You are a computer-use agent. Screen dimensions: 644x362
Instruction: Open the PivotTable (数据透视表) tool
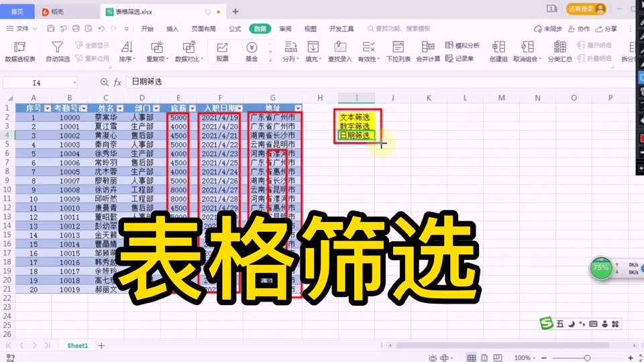(19, 52)
